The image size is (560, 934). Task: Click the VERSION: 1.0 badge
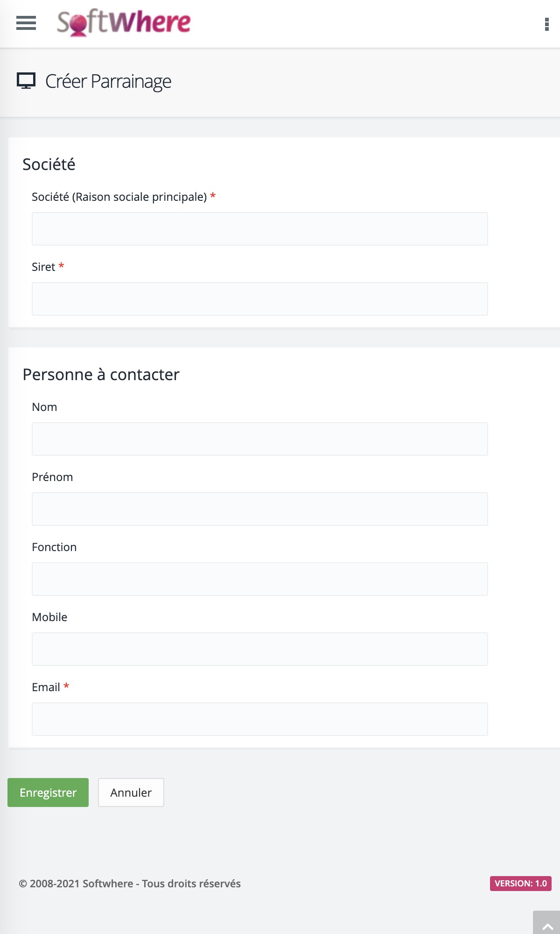[521, 884]
